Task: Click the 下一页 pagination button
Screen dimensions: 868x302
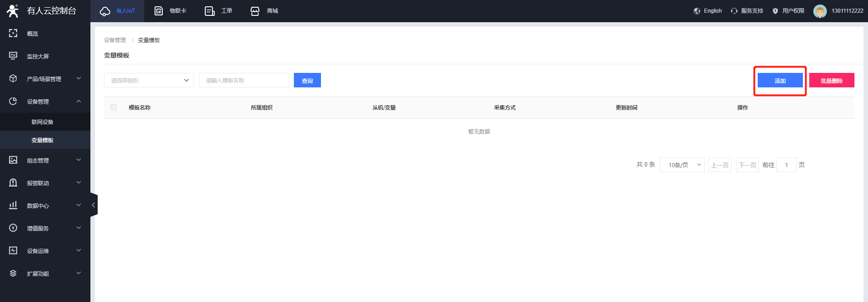Action: (748, 165)
